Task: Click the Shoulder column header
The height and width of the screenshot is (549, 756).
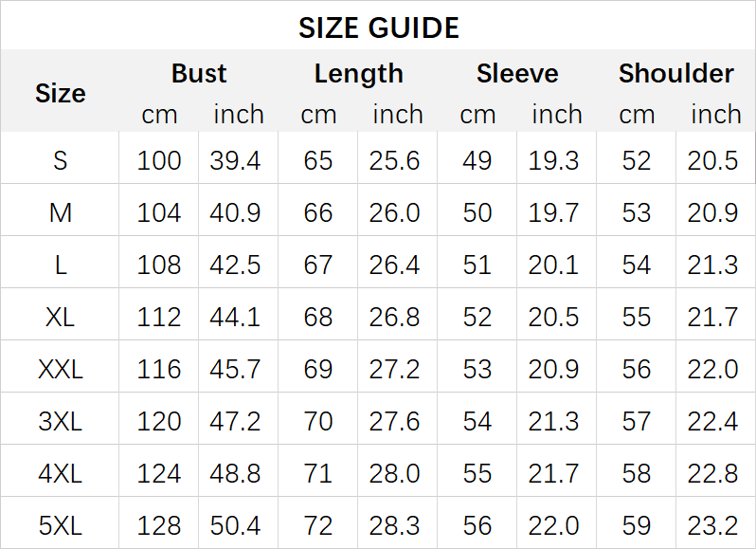Action: (675, 73)
